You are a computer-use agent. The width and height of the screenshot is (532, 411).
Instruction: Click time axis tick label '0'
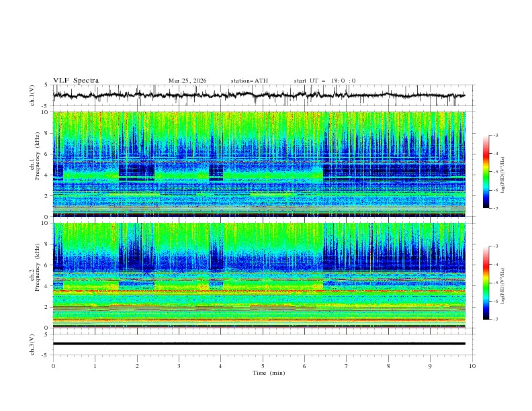coord(53,366)
